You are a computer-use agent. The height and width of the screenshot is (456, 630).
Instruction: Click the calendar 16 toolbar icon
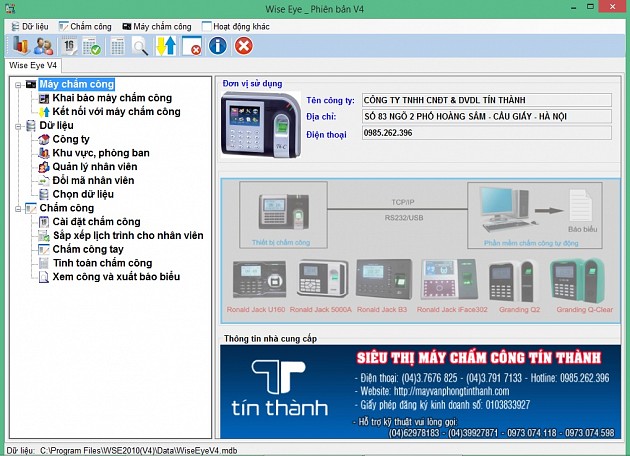(x=70, y=45)
